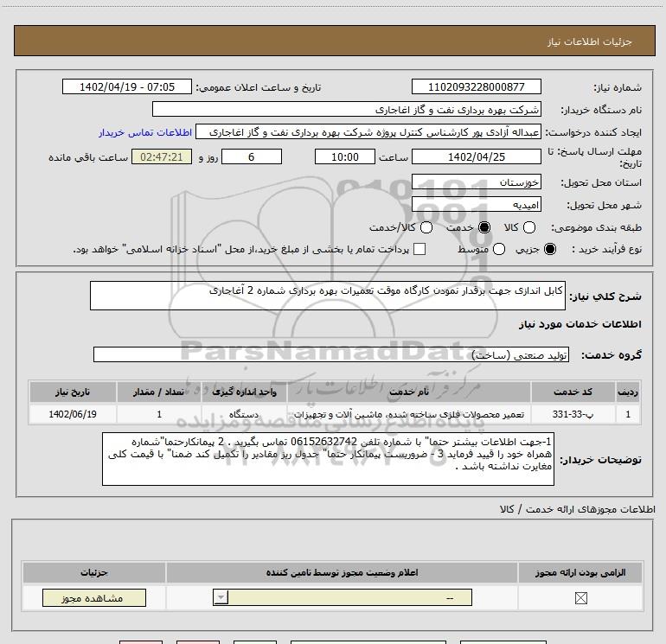Click the شرح کلی نیاز description box

coord(328,296)
